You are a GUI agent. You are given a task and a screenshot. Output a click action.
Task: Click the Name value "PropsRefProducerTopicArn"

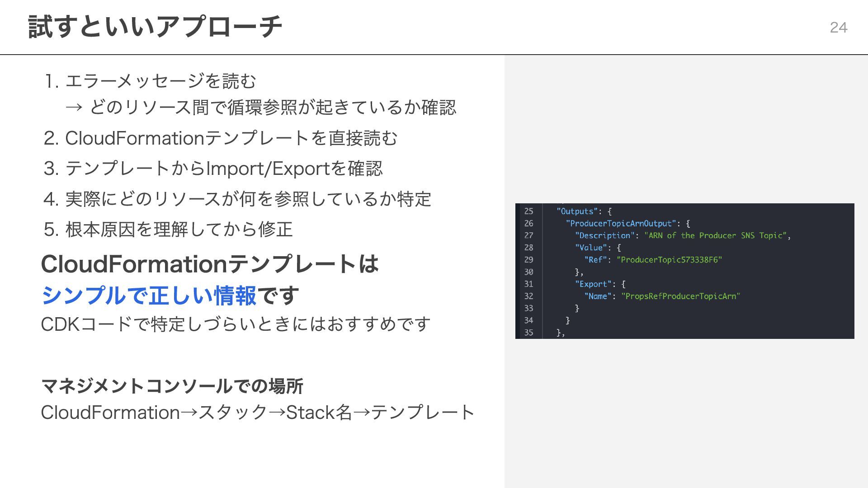(680, 296)
